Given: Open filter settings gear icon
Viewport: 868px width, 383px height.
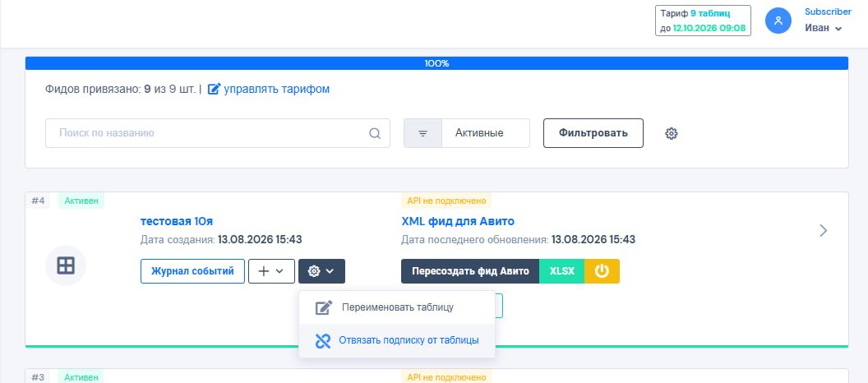Looking at the screenshot, I should tap(672, 133).
